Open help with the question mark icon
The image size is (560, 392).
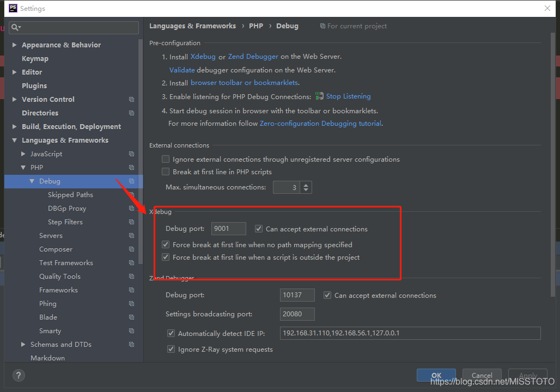19,375
